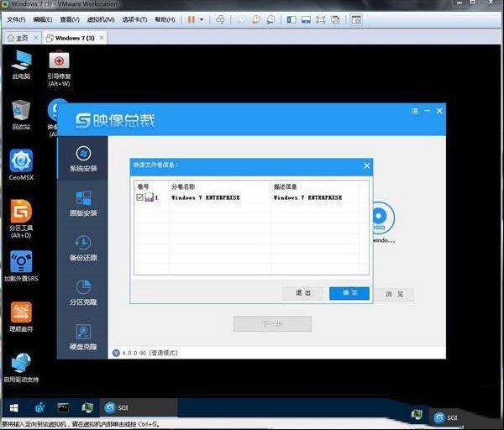Toggle the checkbox for volume 1
Screen dimensions: 504x430
[139, 197]
